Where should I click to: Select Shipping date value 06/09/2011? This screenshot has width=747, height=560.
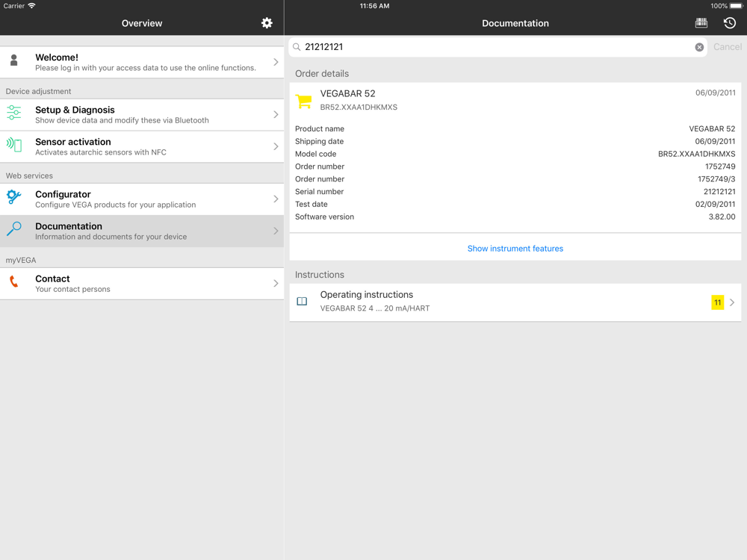[x=715, y=141]
